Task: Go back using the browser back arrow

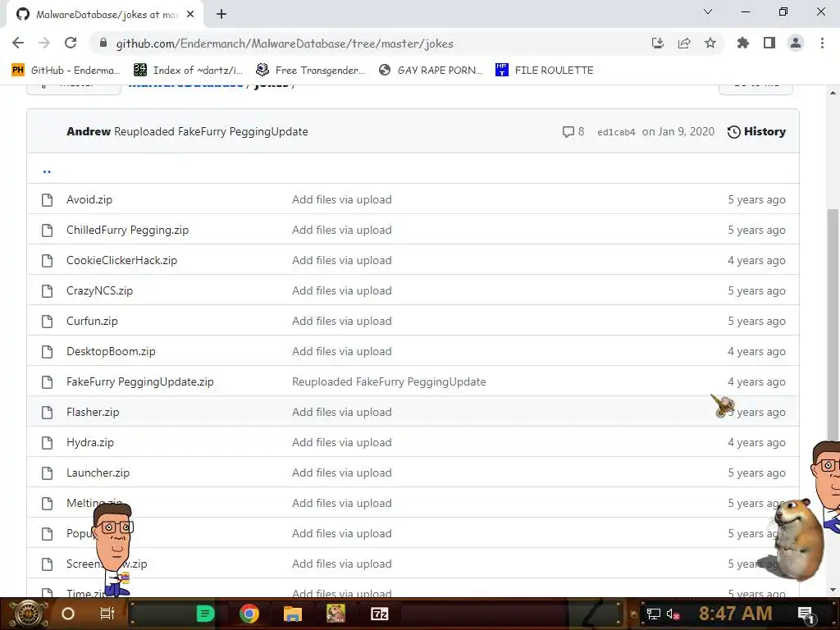Action: coord(18,43)
